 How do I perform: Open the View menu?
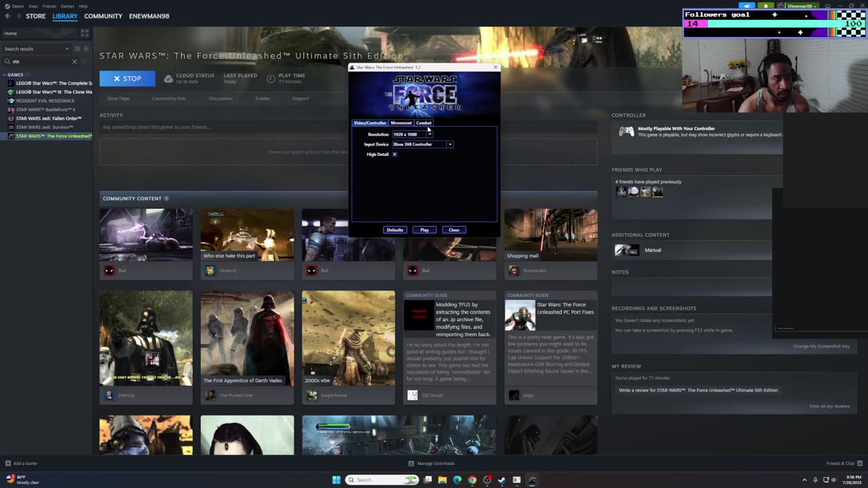(33, 6)
